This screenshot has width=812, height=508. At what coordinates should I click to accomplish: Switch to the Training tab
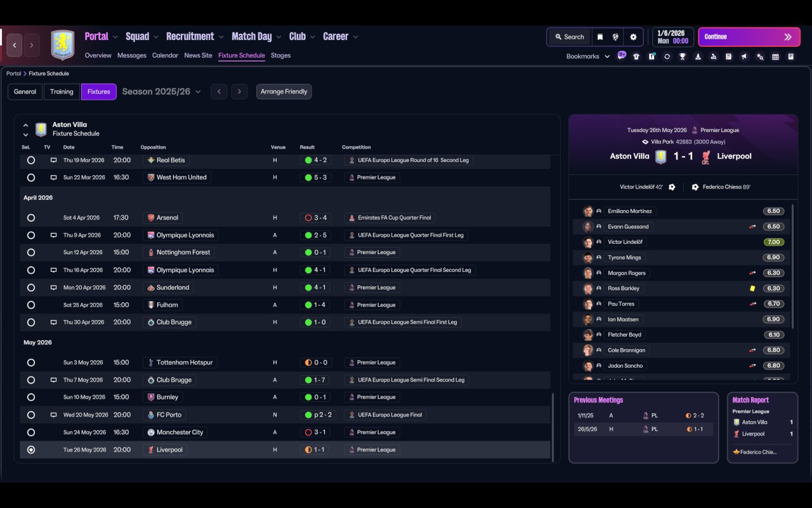62,91
